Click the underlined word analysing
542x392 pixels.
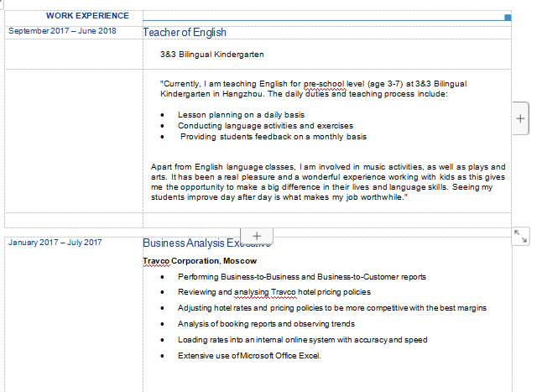click(252, 292)
